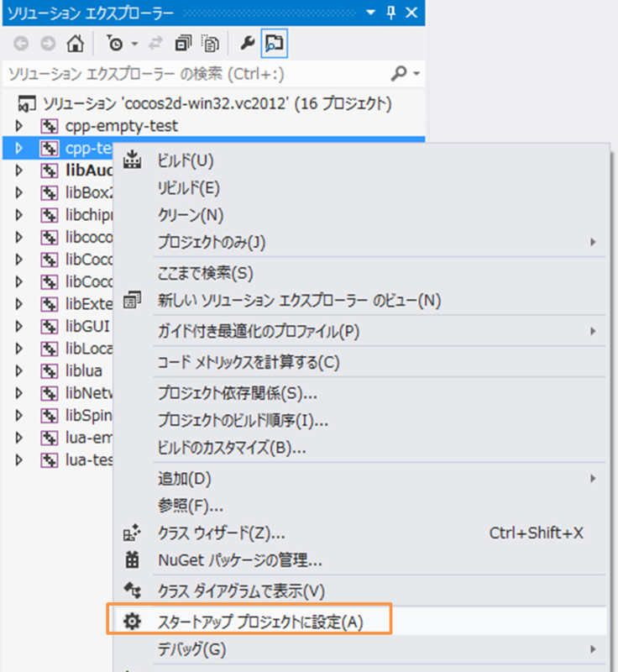
Task: Open the window position dropdown in title bar
Action: 371,13
